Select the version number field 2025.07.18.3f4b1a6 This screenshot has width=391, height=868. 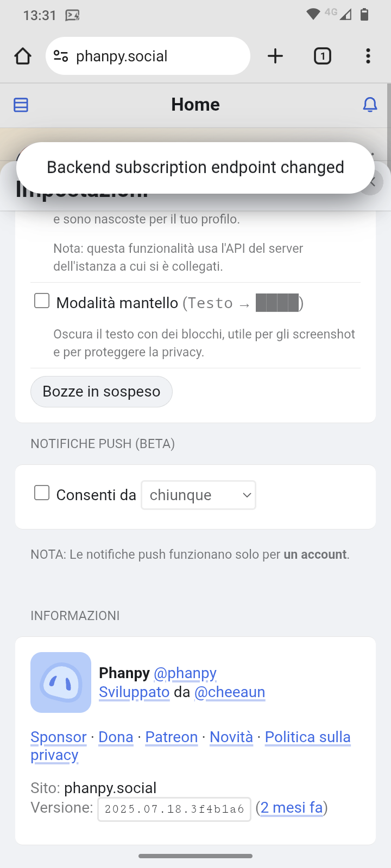(x=174, y=809)
